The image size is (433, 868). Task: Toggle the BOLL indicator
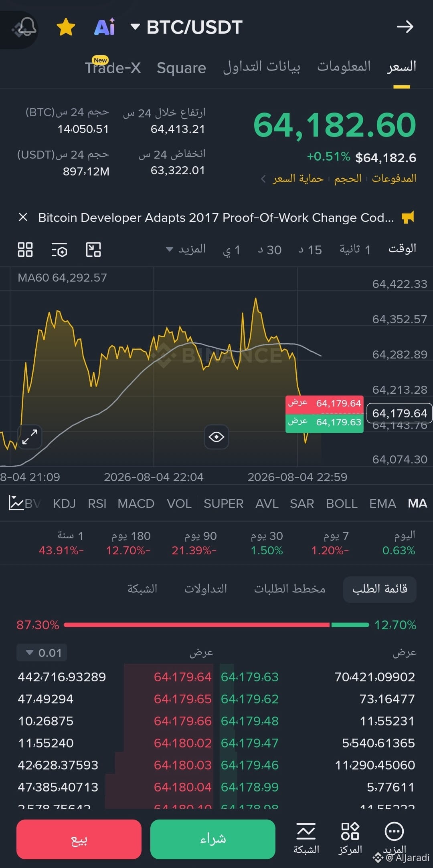pyautogui.click(x=342, y=503)
